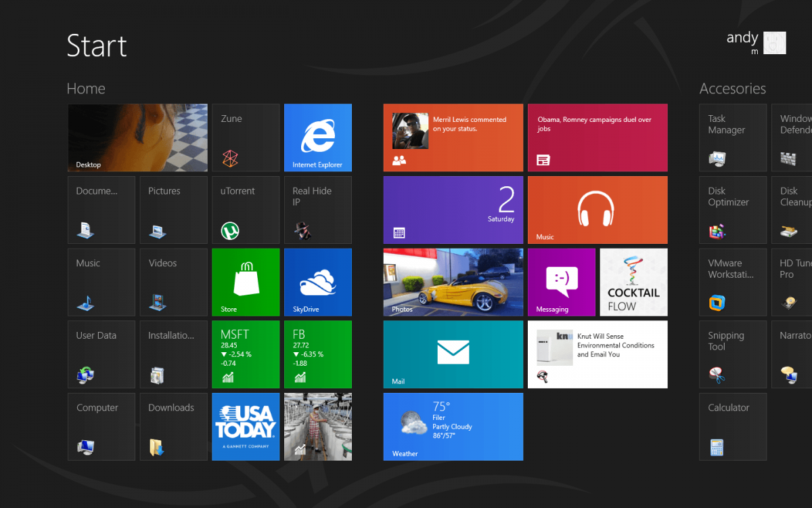The image size is (812, 508).
Task: Open the Installation folder tile
Action: 174,354
